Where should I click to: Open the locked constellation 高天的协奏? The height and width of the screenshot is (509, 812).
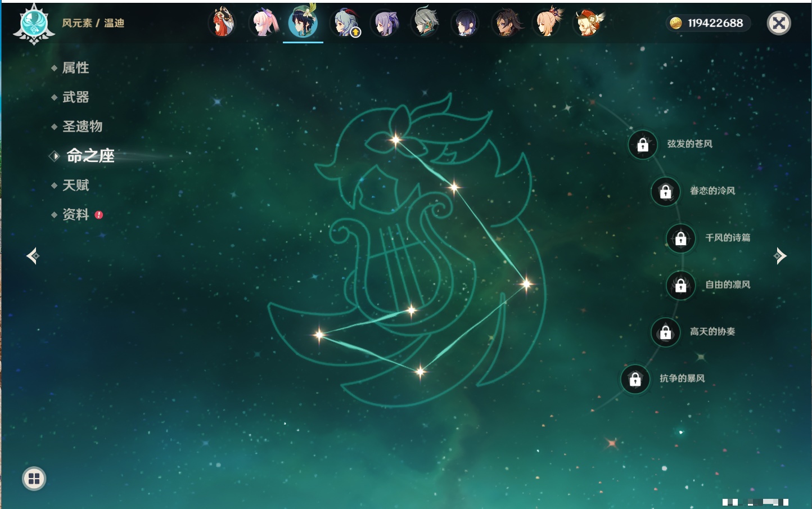[x=666, y=332]
